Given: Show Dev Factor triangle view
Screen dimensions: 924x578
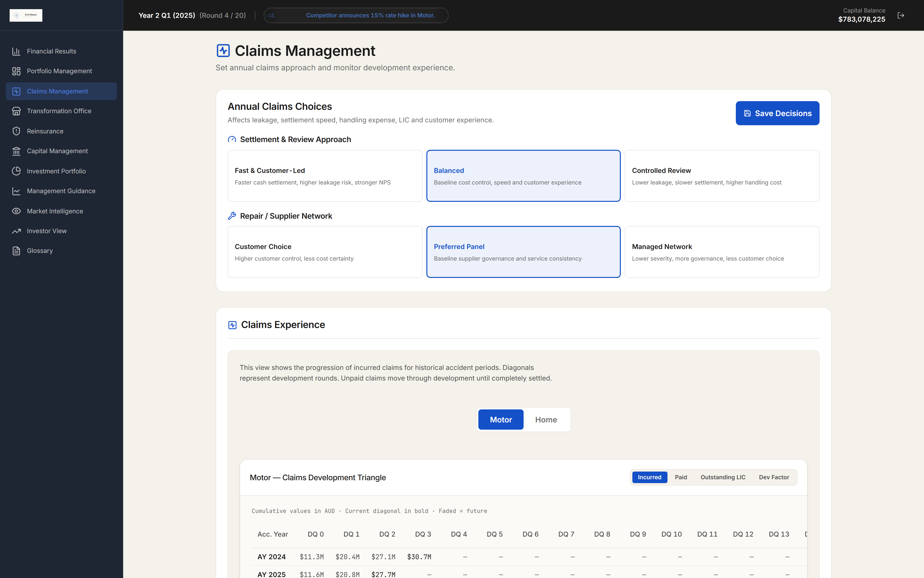Looking at the screenshot, I should [x=774, y=477].
